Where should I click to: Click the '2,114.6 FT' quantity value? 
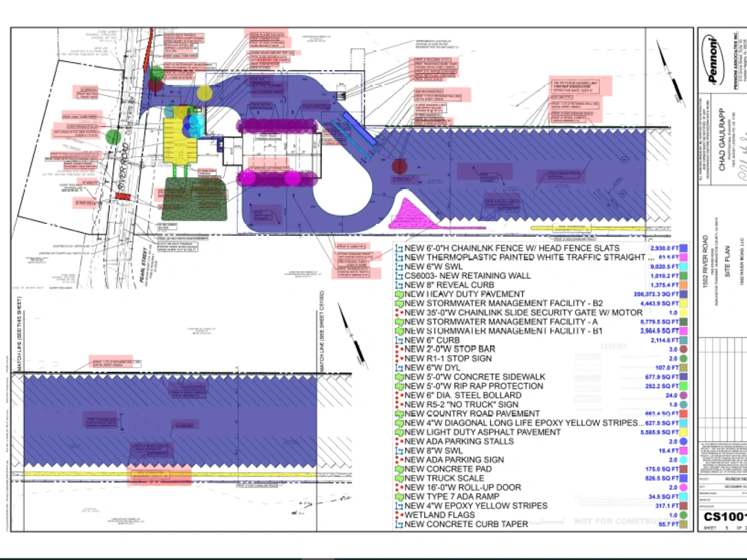coord(665,340)
